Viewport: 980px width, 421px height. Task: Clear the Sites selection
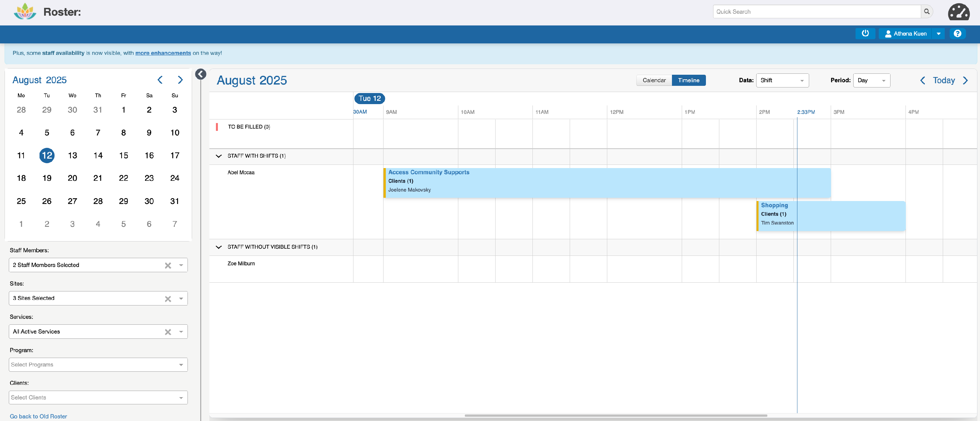[x=168, y=299]
